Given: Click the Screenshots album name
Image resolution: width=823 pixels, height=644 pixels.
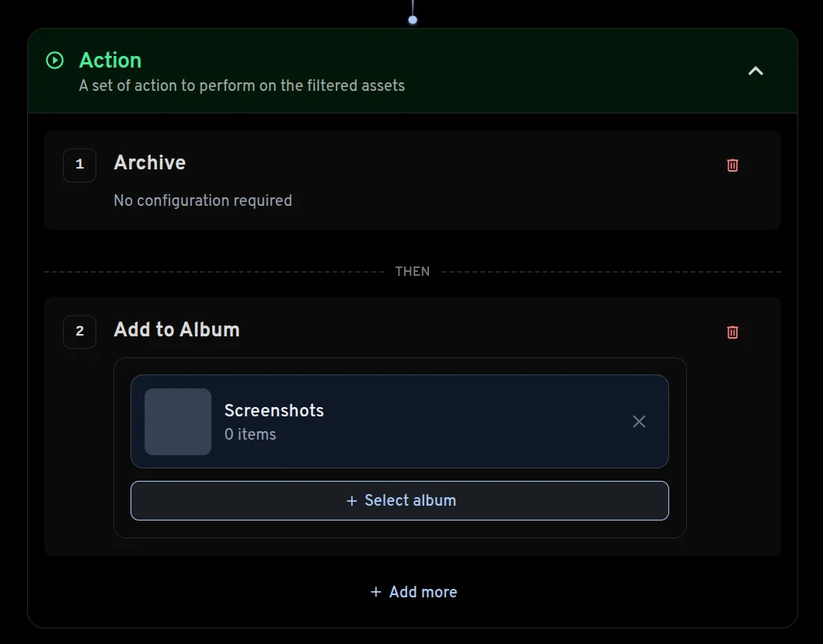Looking at the screenshot, I should [x=274, y=410].
